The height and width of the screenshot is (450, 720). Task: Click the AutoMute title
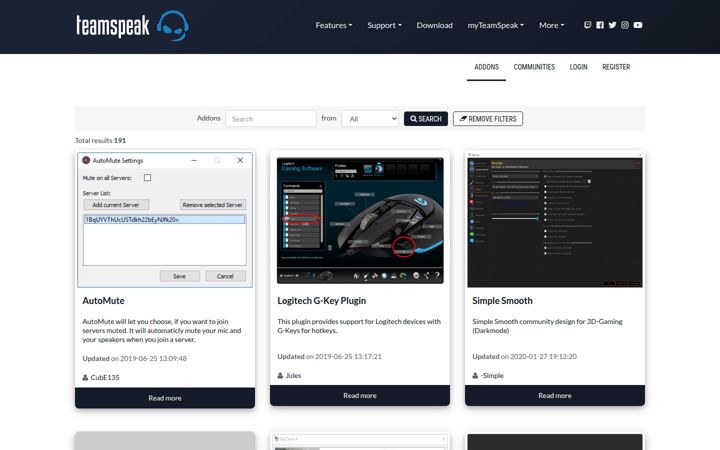tap(103, 301)
